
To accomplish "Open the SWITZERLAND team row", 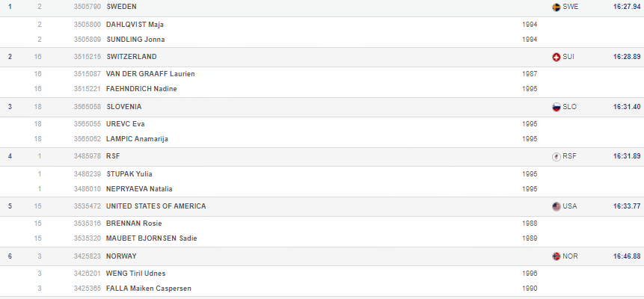I will pyautogui.click(x=132, y=57).
